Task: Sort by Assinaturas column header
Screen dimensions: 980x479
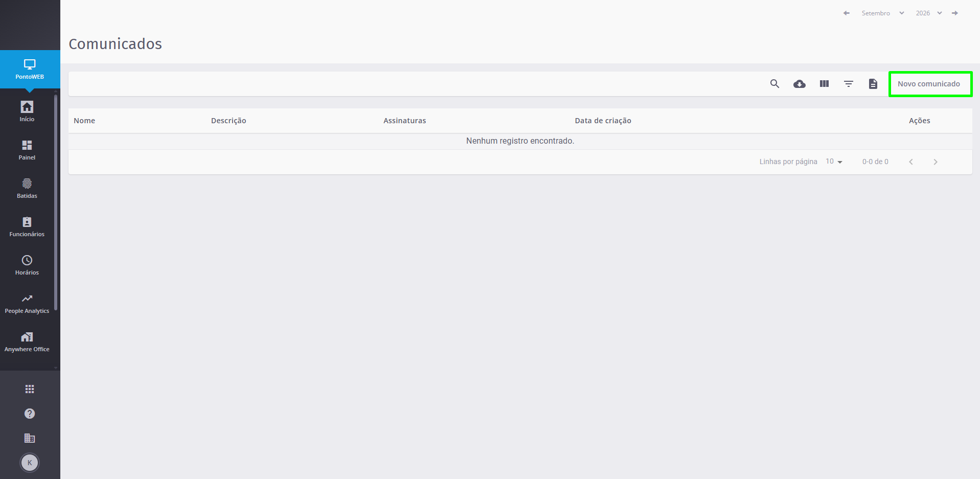Action: tap(404, 121)
